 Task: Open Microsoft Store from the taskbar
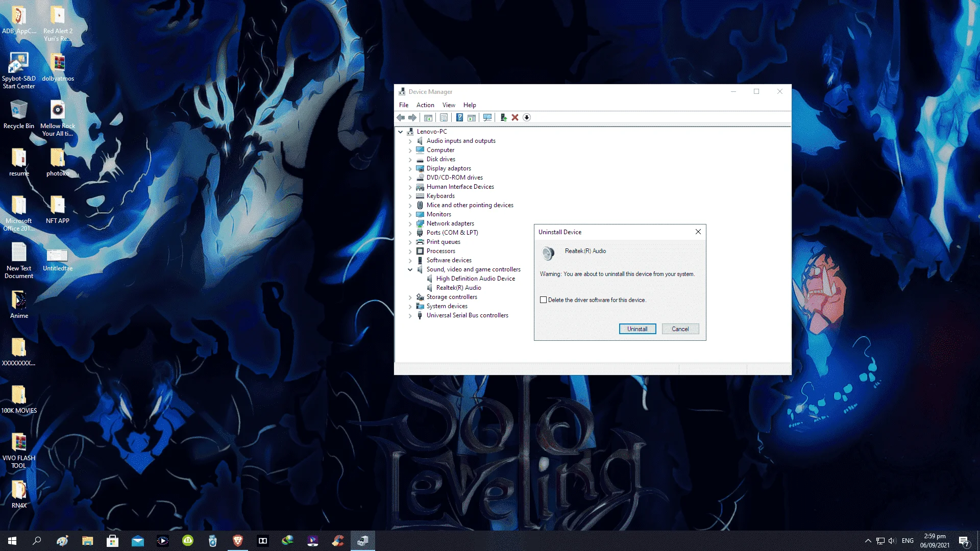(x=112, y=541)
